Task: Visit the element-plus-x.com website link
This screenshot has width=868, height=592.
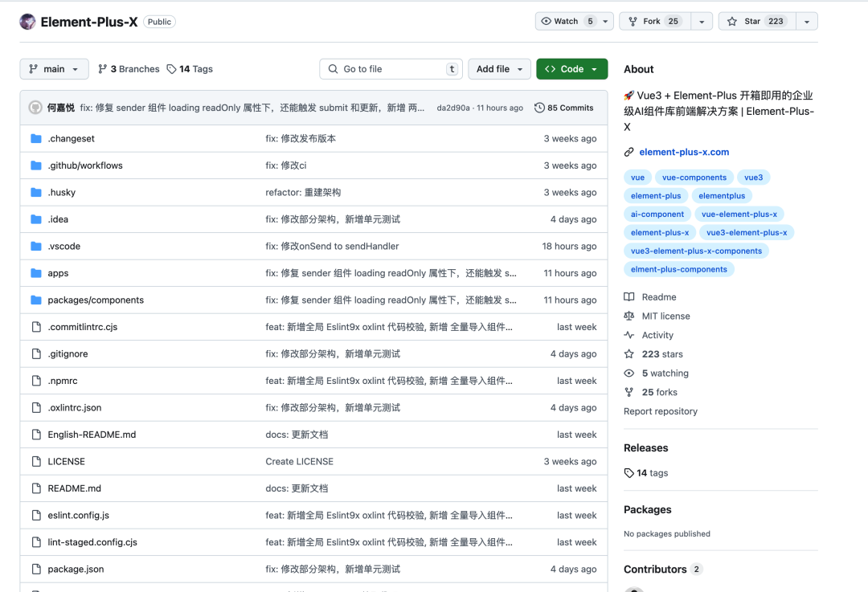Action: coord(684,152)
